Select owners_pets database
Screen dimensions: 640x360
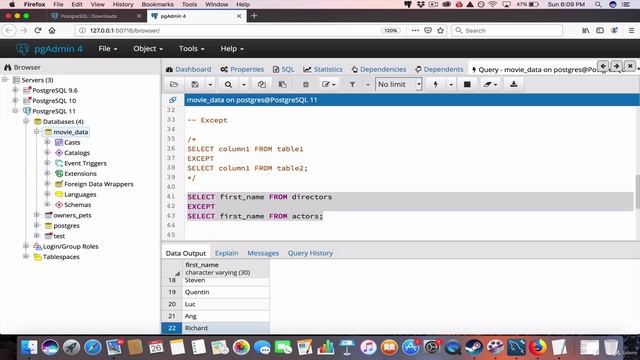[72, 215]
